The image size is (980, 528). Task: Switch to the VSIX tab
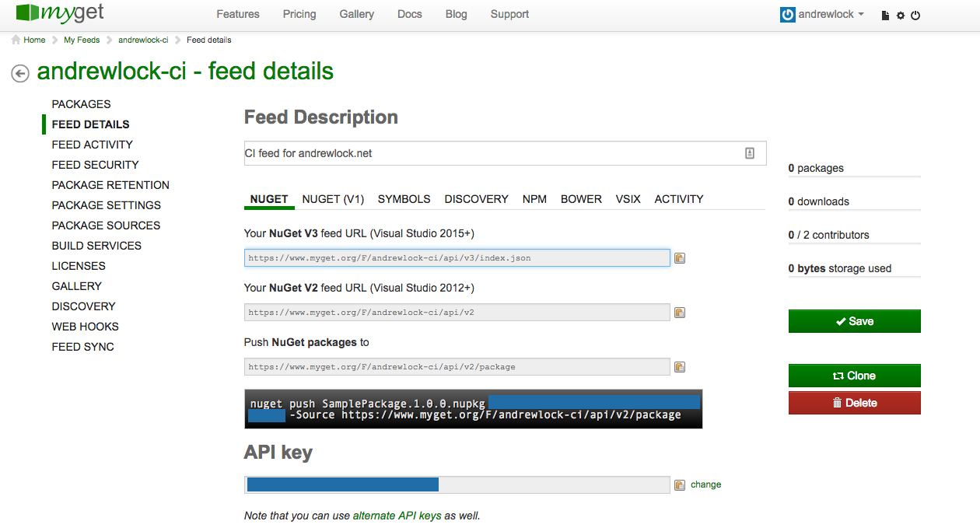[x=628, y=199]
